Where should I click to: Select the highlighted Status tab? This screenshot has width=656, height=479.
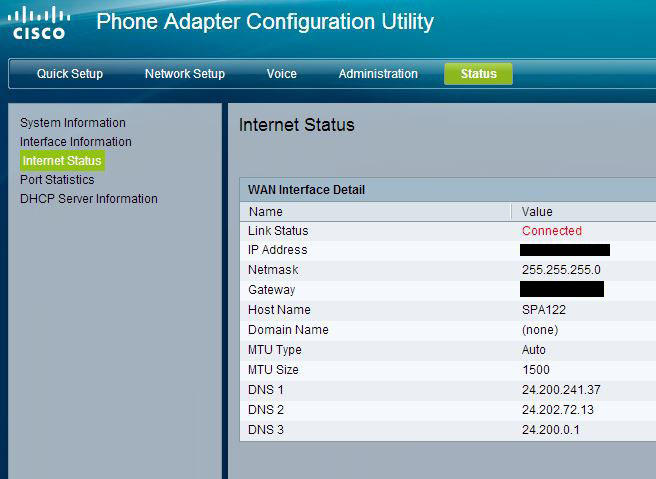pos(478,74)
